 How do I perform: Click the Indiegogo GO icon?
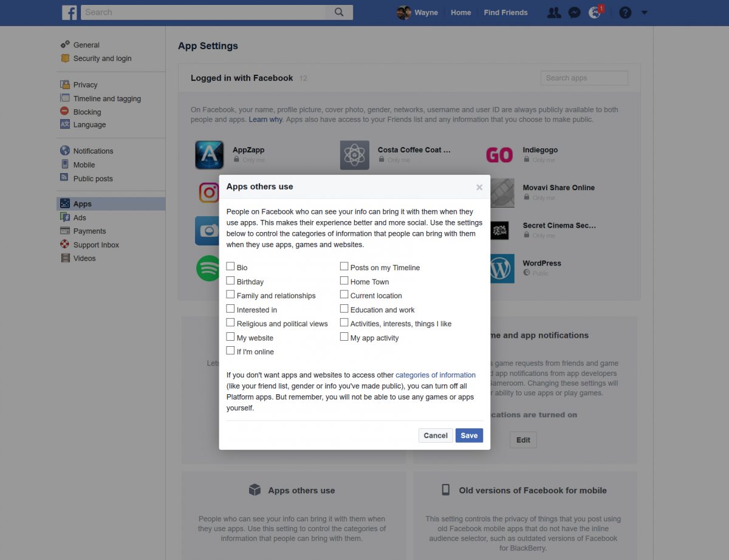(499, 155)
